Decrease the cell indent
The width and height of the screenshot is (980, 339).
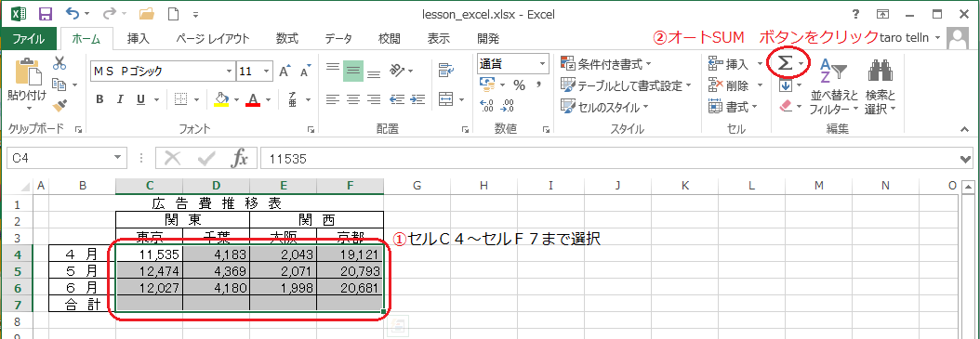coord(396,98)
